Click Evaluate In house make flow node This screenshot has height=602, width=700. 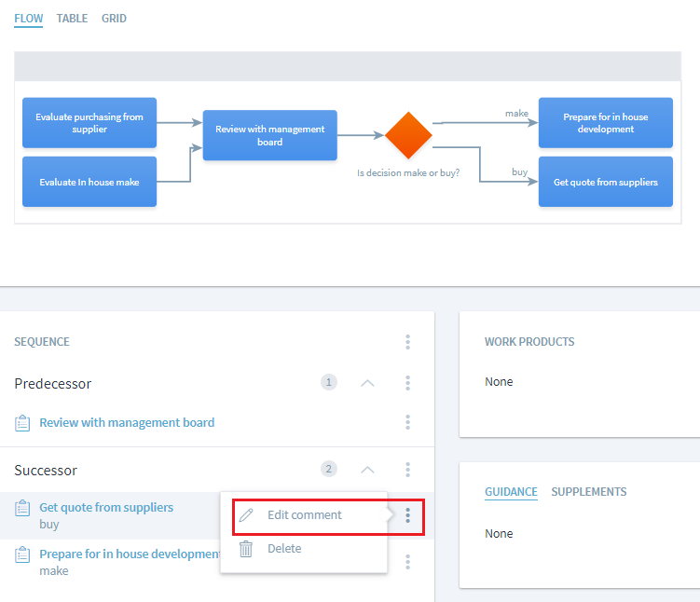pyautogui.click(x=89, y=182)
